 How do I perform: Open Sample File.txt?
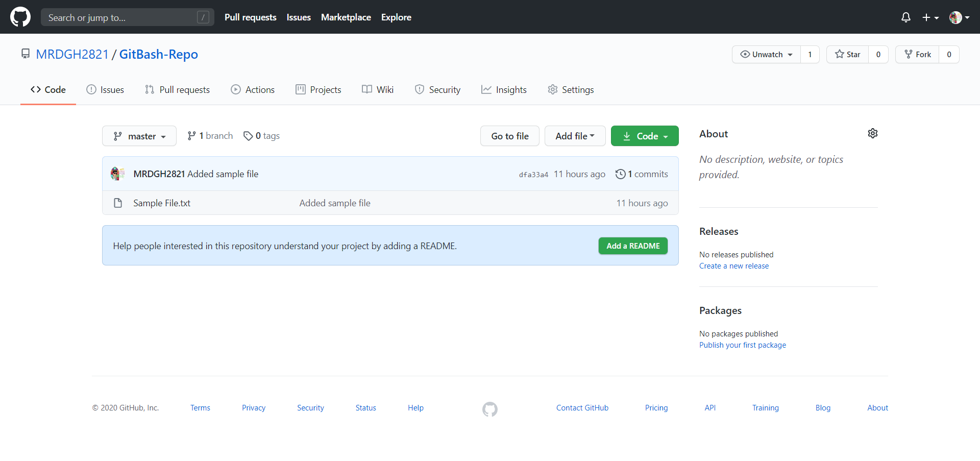click(x=162, y=203)
